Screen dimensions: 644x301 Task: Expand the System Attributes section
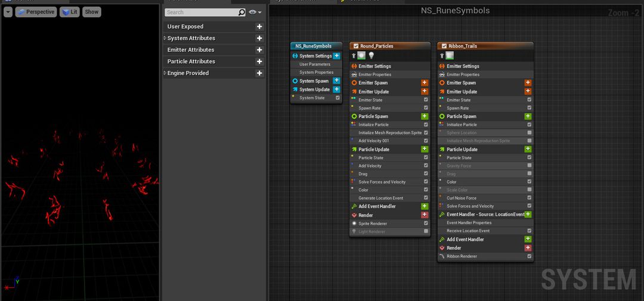coord(165,38)
